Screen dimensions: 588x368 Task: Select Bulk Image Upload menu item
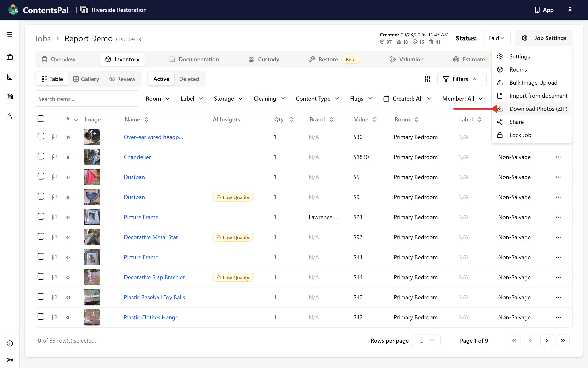tap(532, 83)
